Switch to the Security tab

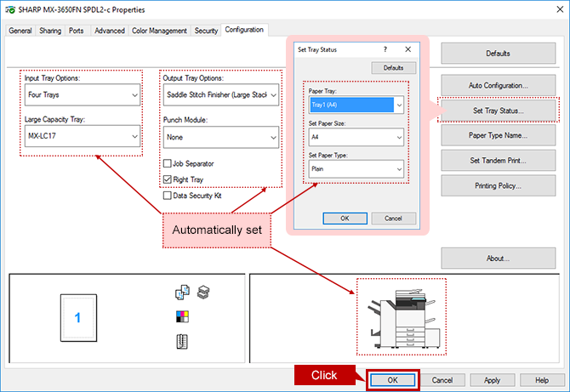pos(206,31)
